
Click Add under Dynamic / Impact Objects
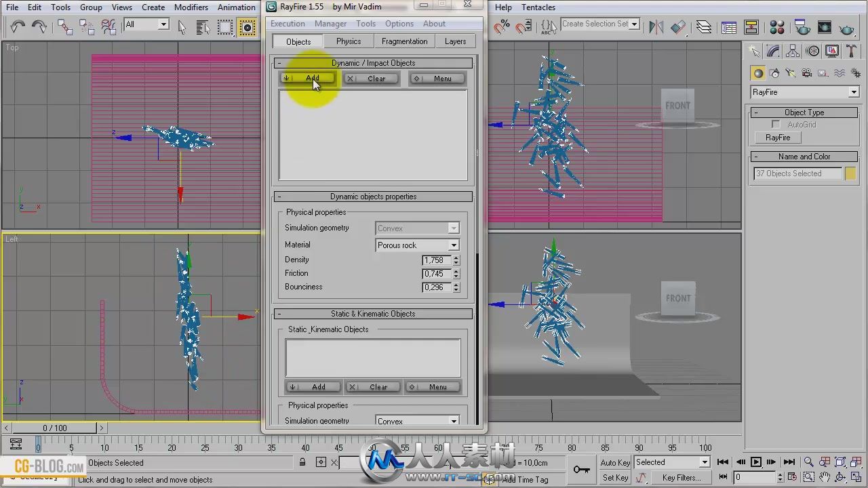(x=308, y=78)
